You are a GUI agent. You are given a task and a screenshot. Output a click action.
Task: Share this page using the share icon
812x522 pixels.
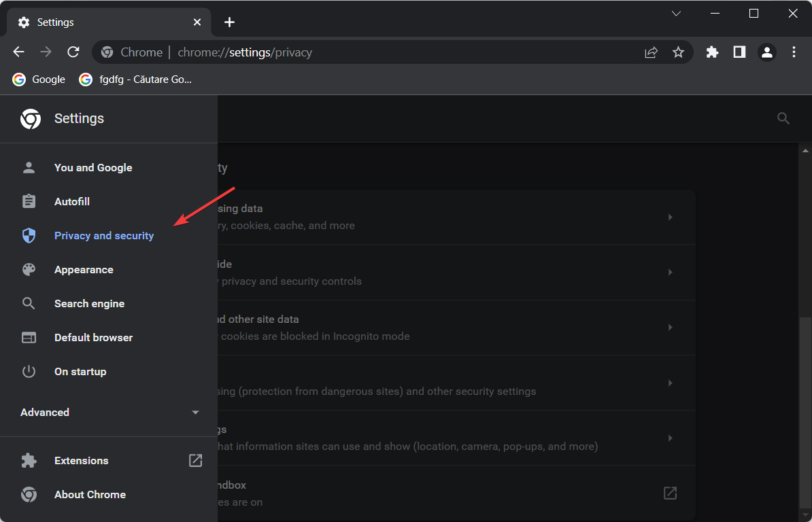point(651,52)
